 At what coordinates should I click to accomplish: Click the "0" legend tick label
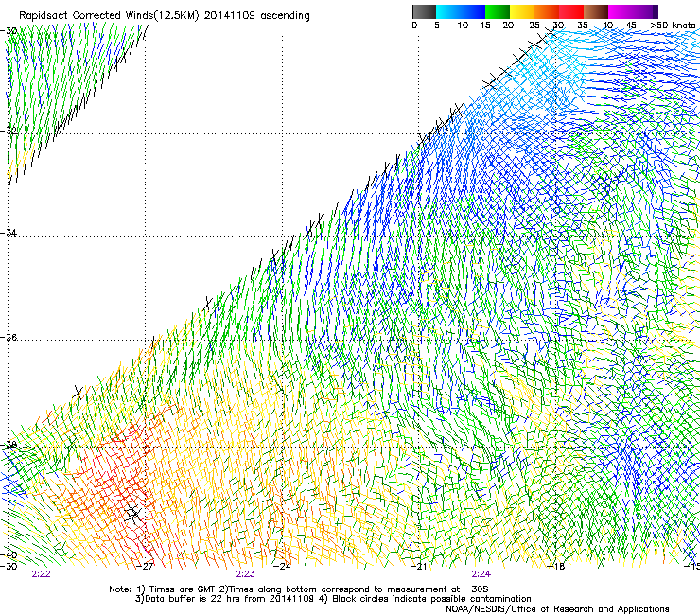pyautogui.click(x=414, y=26)
